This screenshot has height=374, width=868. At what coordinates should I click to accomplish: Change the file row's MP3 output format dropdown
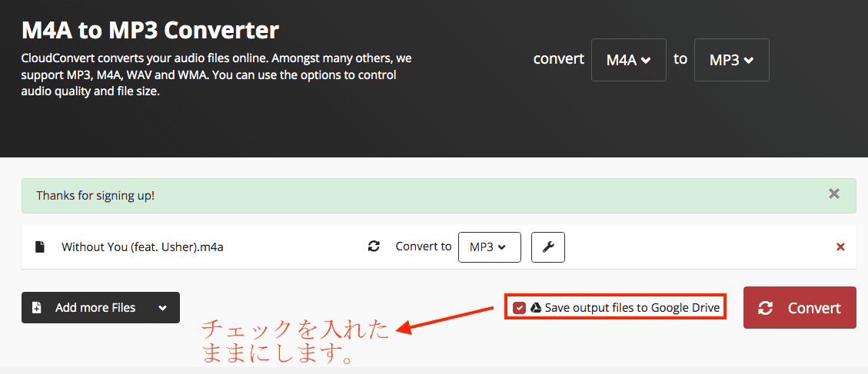pos(490,247)
